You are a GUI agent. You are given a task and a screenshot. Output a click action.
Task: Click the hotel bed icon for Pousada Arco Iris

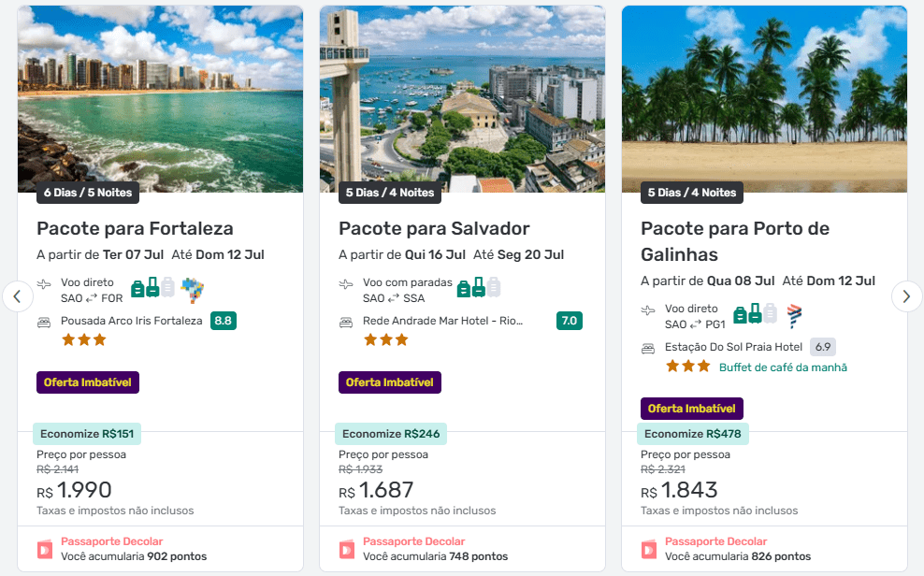click(x=44, y=322)
